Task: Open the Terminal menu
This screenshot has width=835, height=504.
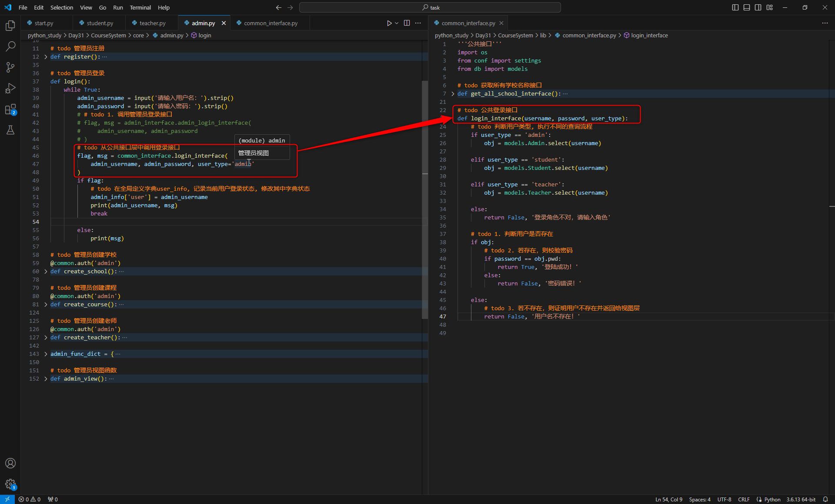Action: pyautogui.click(x=140, y=7)
